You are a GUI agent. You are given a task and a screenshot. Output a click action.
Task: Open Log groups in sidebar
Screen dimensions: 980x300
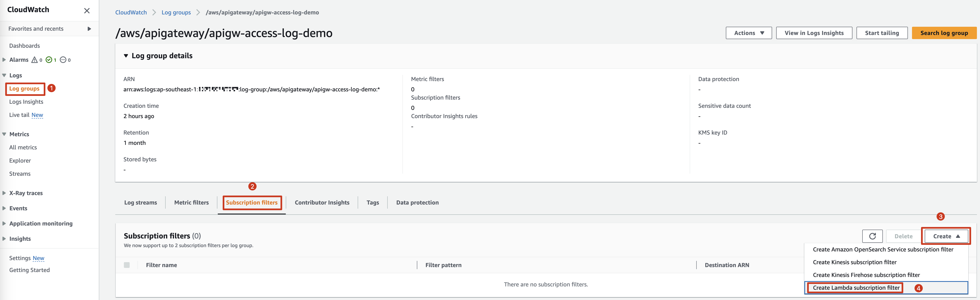[x=24, y=89]
